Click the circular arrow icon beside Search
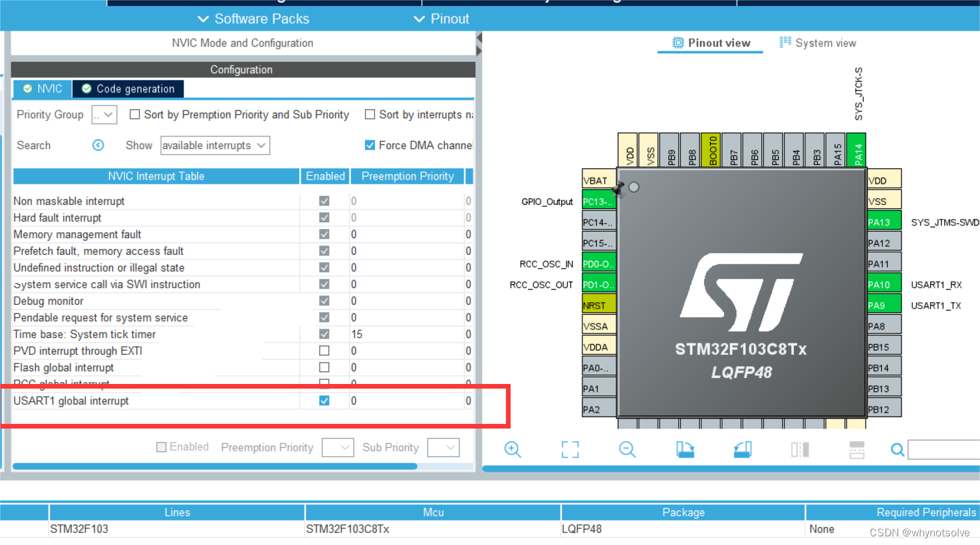The image size is (980, 545). pyautogui.click(x=98, y=145)
